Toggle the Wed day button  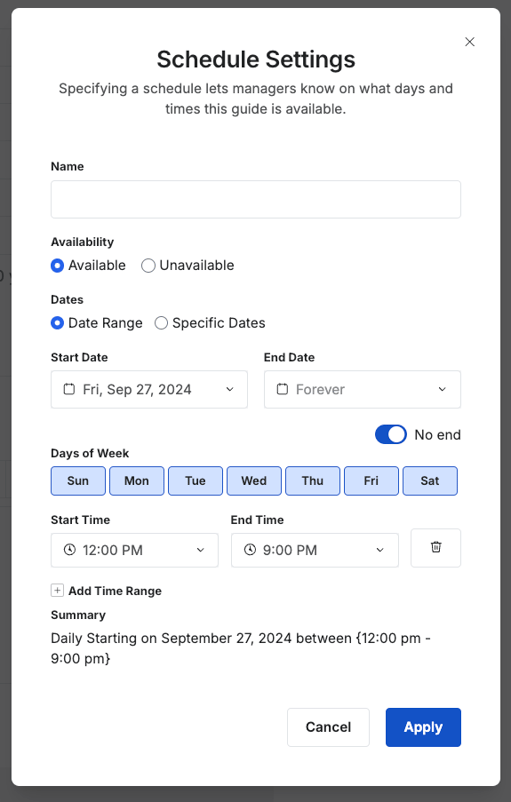pyautogui.click(x=254, y=481)
